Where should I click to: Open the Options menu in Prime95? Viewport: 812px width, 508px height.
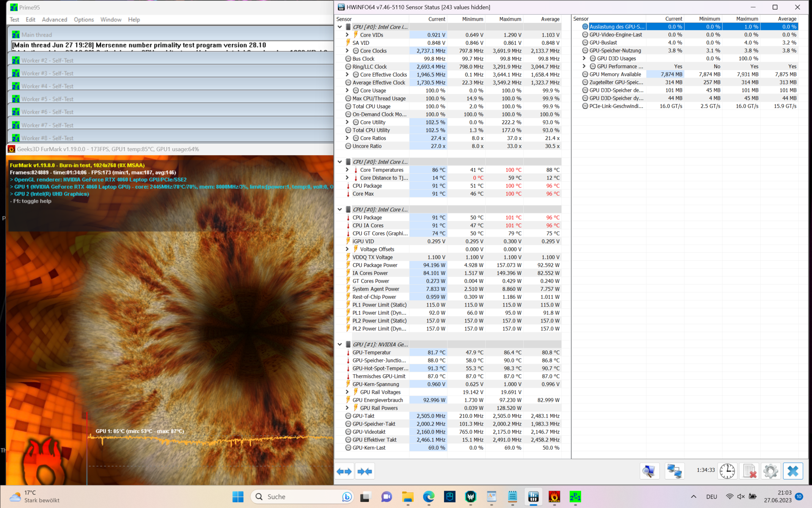(x=84, y=19)
